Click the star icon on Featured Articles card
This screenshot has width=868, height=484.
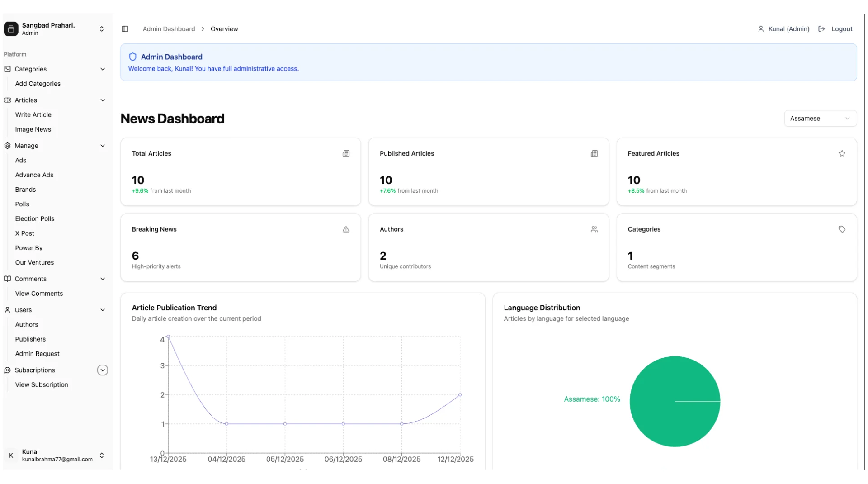tap(842, 154)
